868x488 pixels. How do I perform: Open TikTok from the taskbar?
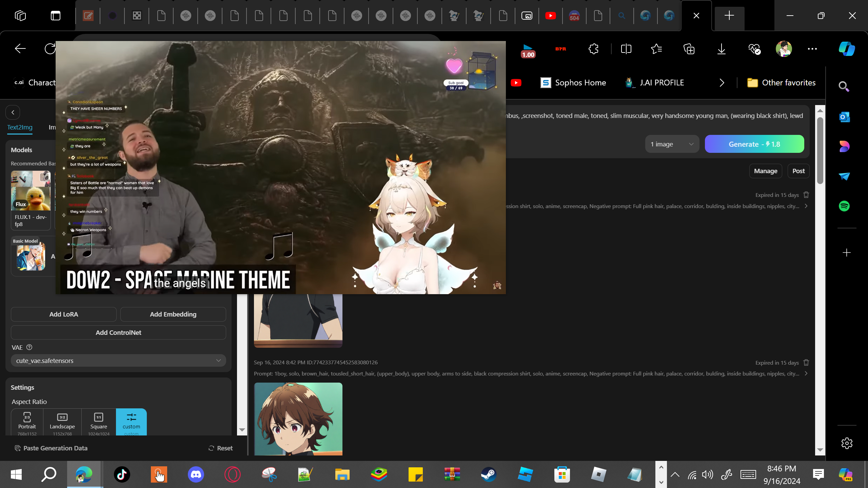tap(122, 474)
